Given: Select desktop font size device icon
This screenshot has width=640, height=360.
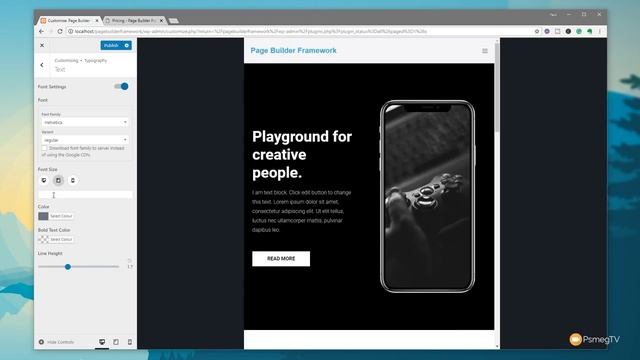Looking at the screenshot, I should [x=44, y=180].
